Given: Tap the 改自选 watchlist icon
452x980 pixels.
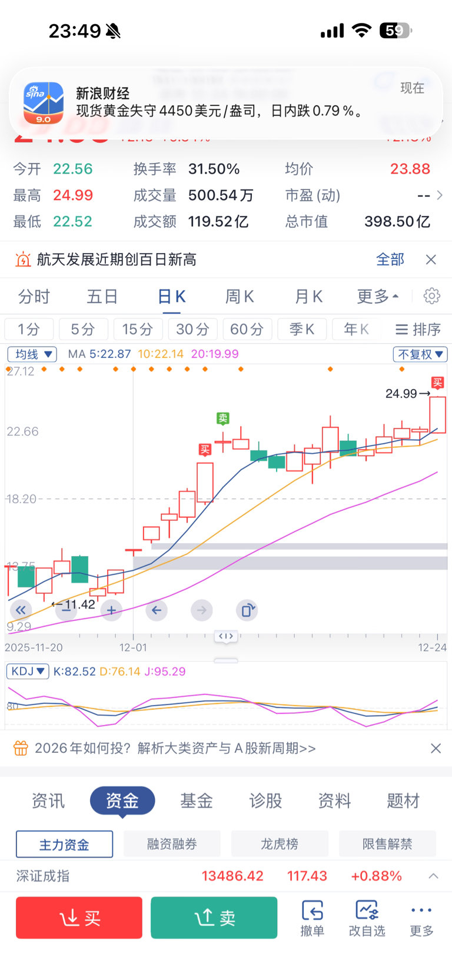Looking at the screenshot, I should point(367,917).
